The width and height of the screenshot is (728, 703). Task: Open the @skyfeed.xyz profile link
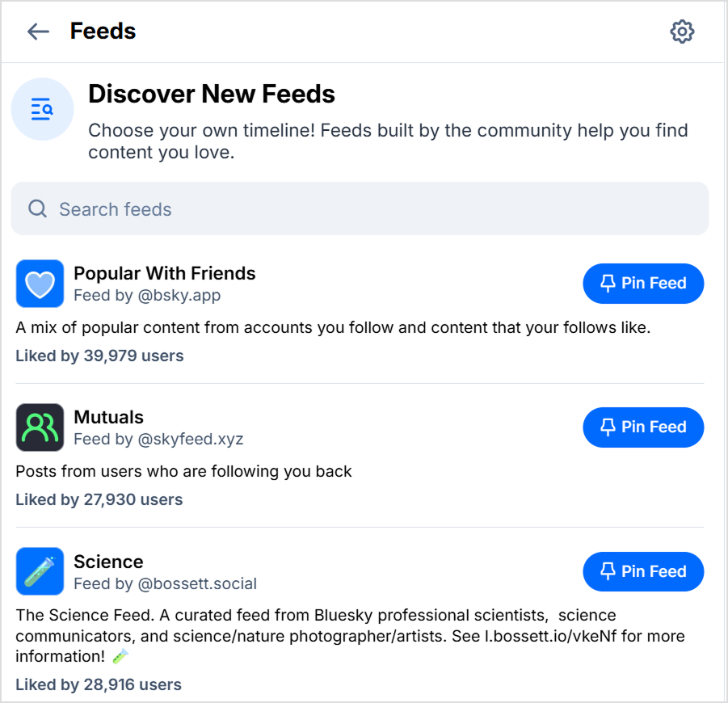pyautogui.click(x=192, y=439)
